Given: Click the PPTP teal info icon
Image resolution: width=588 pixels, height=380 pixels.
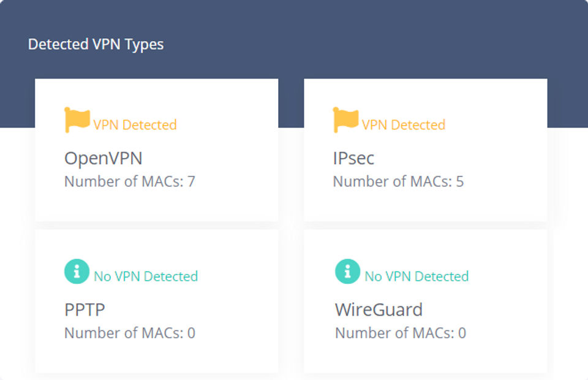Looking at the screenshot, I should (x=77, y=272).
